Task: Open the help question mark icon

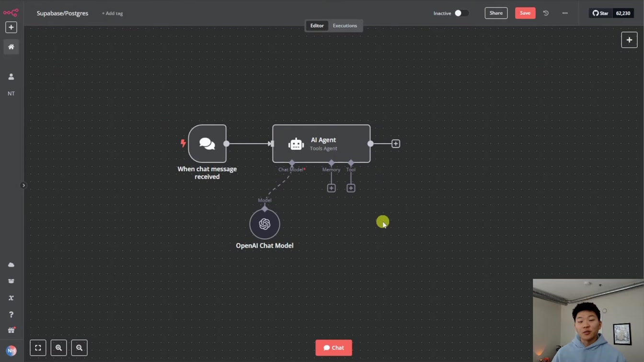Action: tap(11, 315)
